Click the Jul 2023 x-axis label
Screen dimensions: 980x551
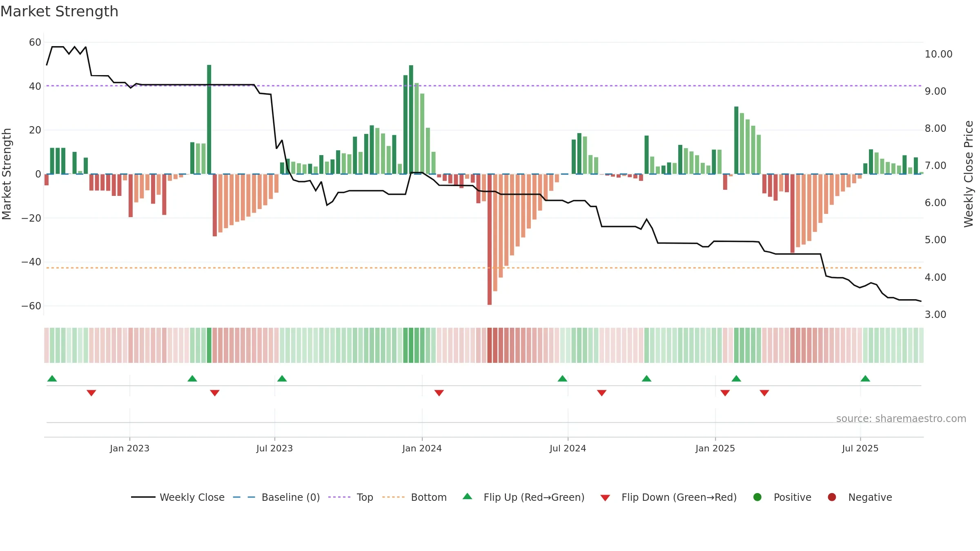(x=275, y=448)
